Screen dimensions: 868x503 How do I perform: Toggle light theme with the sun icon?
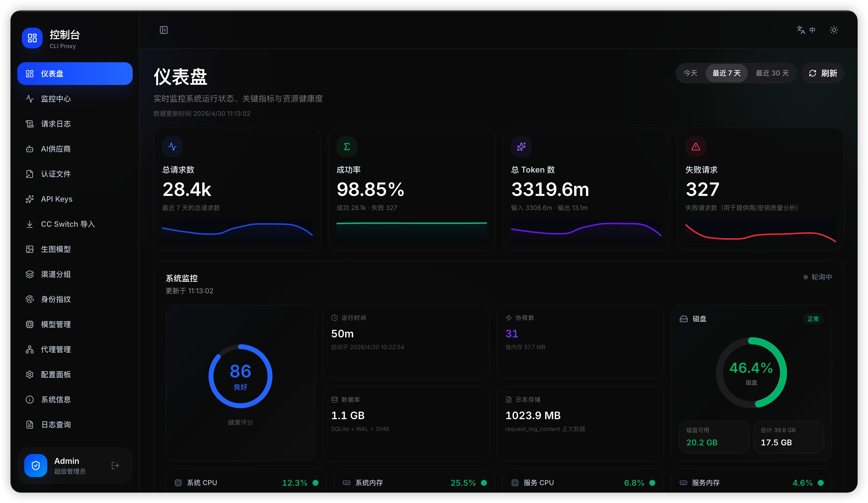click(834, 30)
